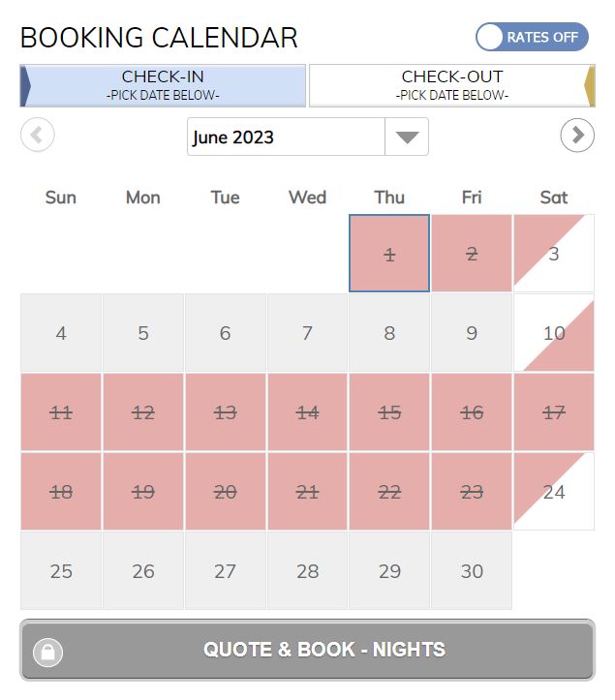Click the highlighted June 1 cell

389,254
